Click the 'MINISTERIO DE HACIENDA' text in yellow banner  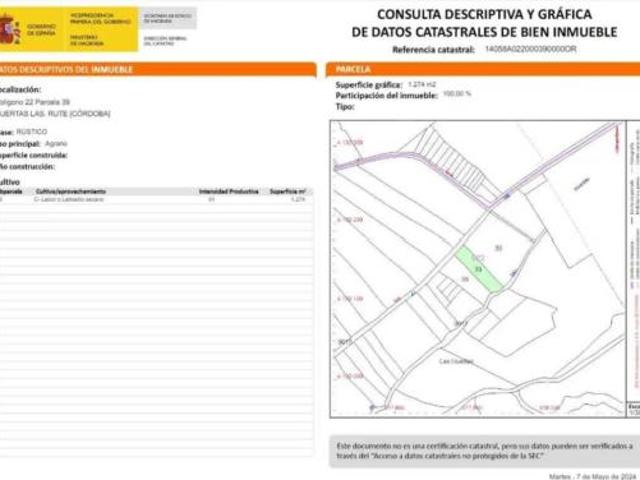pyautogui.click(x=87, y=40)
